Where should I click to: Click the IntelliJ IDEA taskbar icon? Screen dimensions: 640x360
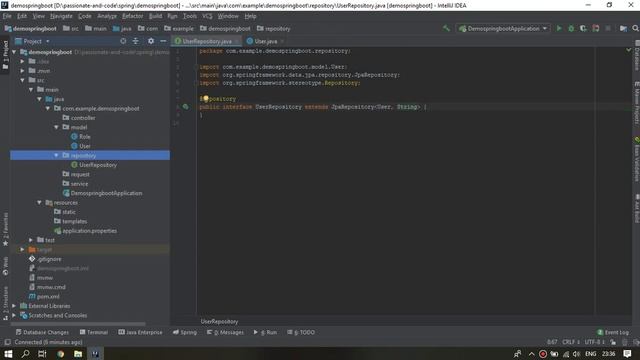(95, 354)
